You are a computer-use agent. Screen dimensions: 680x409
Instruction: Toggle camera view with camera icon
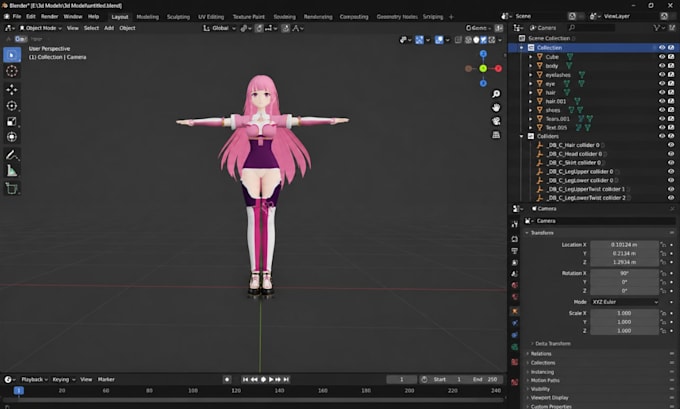click(x=496, y=121)
